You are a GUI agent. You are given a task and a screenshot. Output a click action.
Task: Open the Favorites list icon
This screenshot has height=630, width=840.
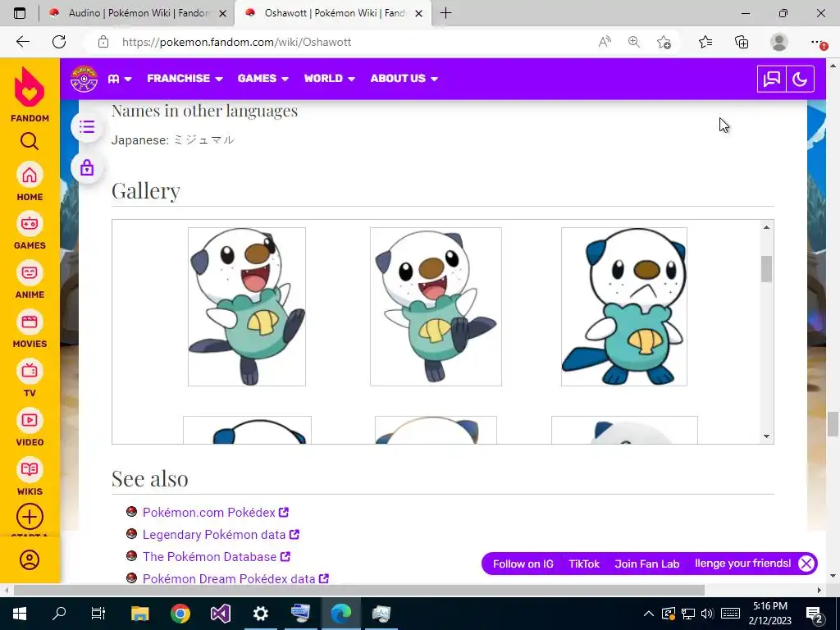click(705, 42)
